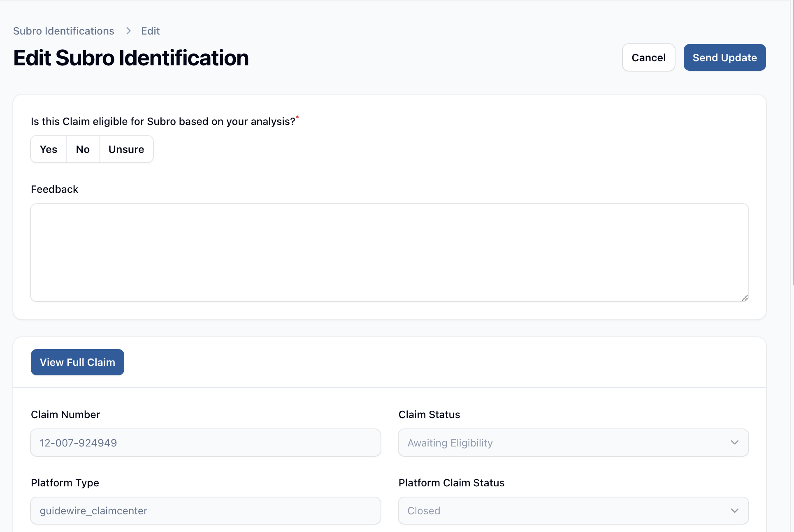
Task: Mark eligibility as Unsure
Action: [x=126, y=149]
